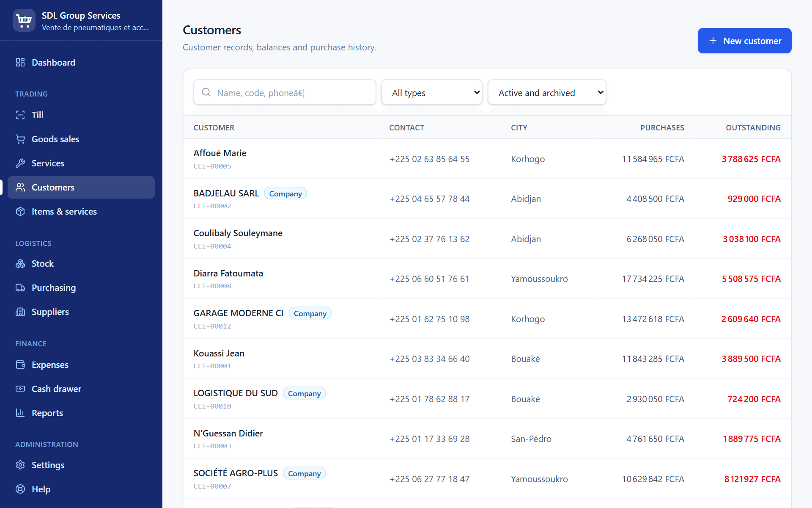The height and width of the screenshot is (508, 812).
Task: Click the search magnifier icon
Action: [206, 92]
